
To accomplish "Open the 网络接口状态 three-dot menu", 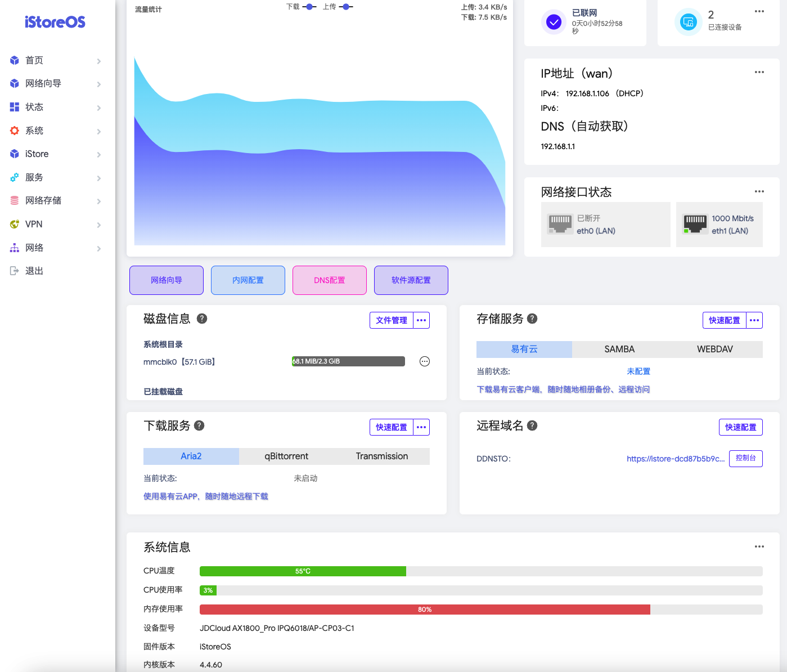I will click(x=759, y=191).
